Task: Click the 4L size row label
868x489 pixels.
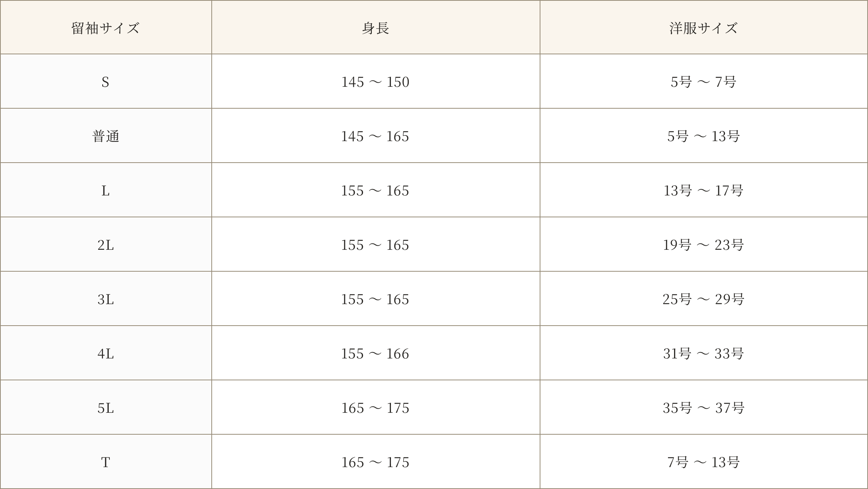Action: tap(106, 353)
